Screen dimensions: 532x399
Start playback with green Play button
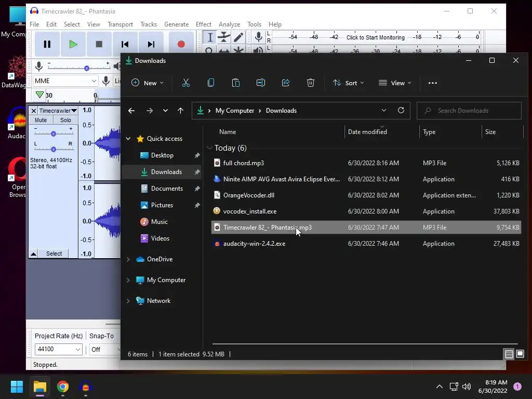point(73,44)
